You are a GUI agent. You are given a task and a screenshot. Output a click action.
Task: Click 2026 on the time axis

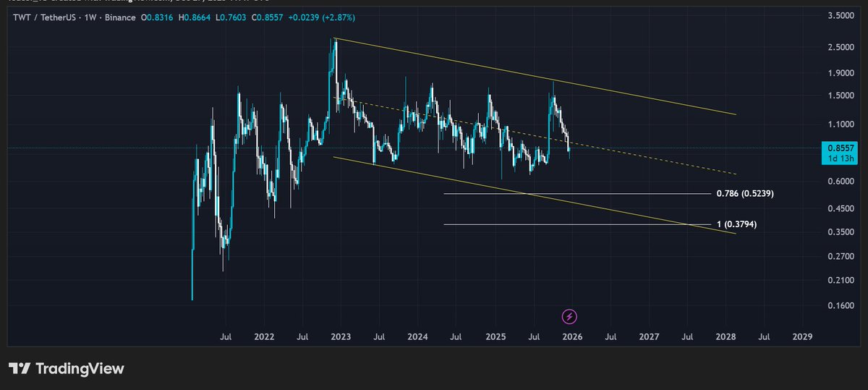point(571,337)
